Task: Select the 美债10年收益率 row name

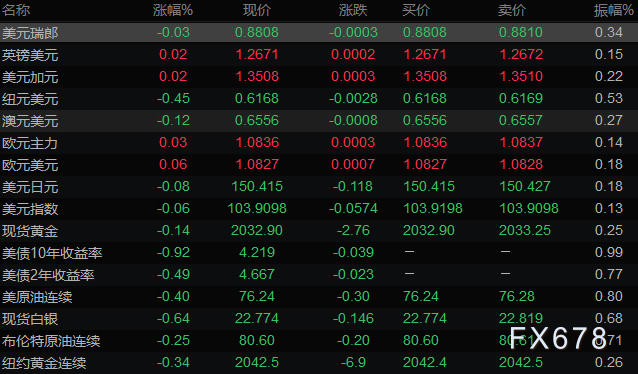Action: coord(52,253)
